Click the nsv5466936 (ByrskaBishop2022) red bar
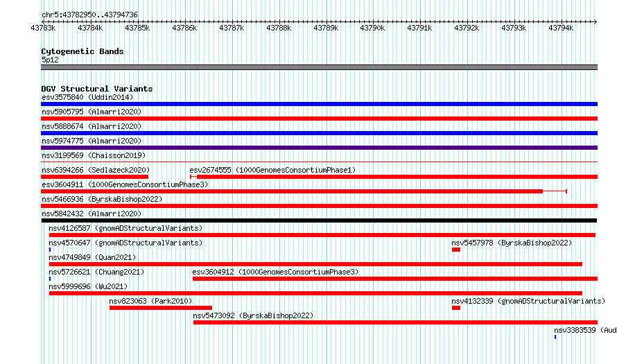 click(x=319, y=206)
